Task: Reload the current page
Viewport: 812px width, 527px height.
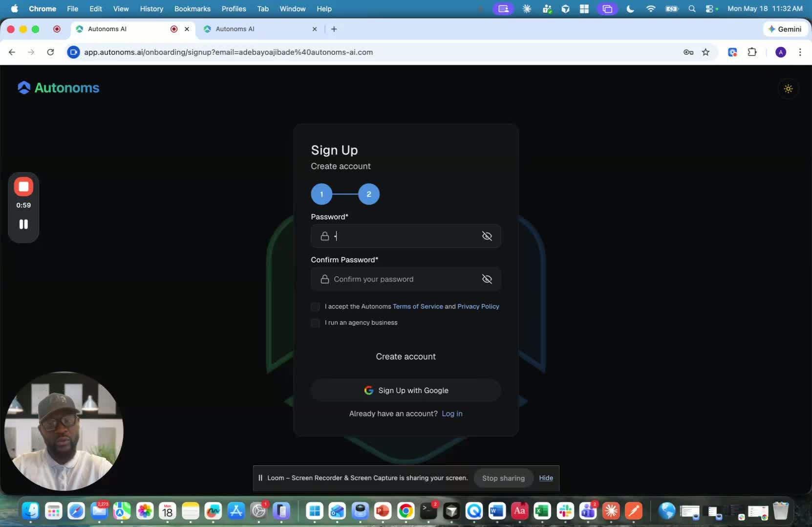Action: pyautogui.click(x=50, y=52)
